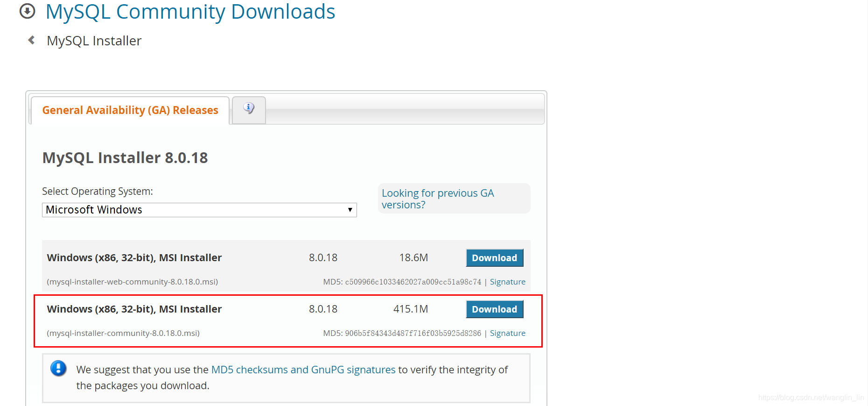Click the MySQL Installer breadcrumb text

94,41
